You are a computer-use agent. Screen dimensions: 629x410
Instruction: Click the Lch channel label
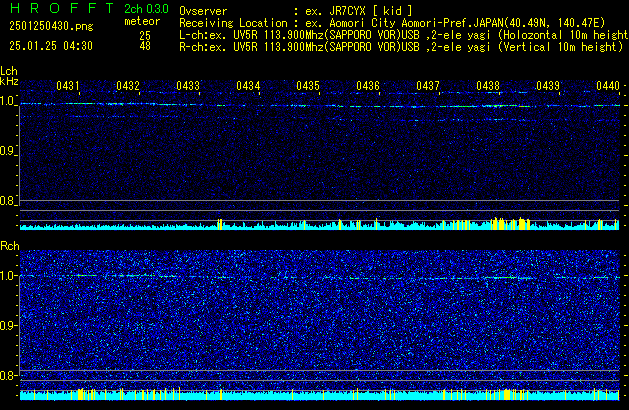tap(9, 71)
